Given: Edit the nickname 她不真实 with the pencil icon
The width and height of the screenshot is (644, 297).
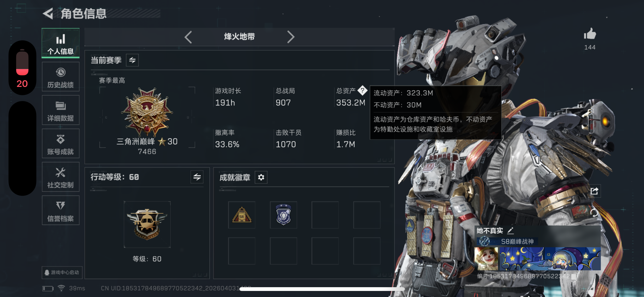Looking at the screenshot, I should pos(510,230).
